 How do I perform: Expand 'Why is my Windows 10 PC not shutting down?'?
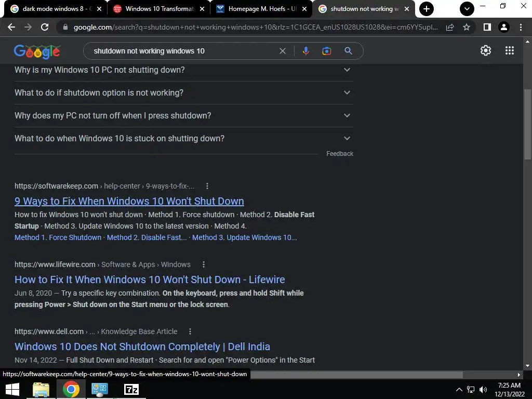[183, 70]
